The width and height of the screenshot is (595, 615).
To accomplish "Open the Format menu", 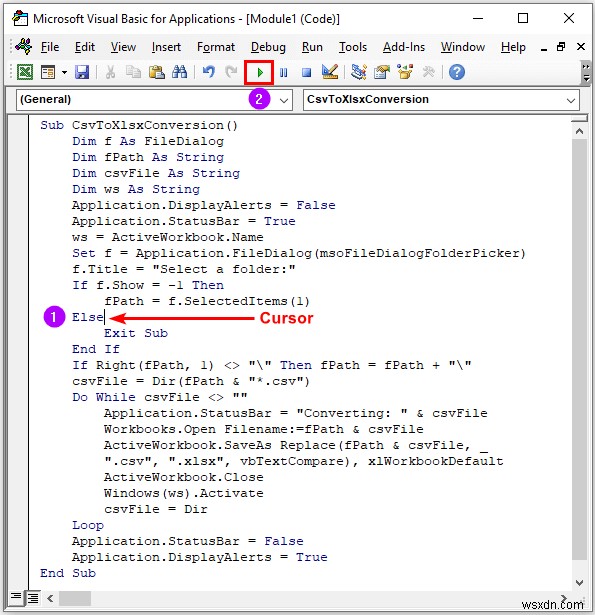I will click(216, 47).
